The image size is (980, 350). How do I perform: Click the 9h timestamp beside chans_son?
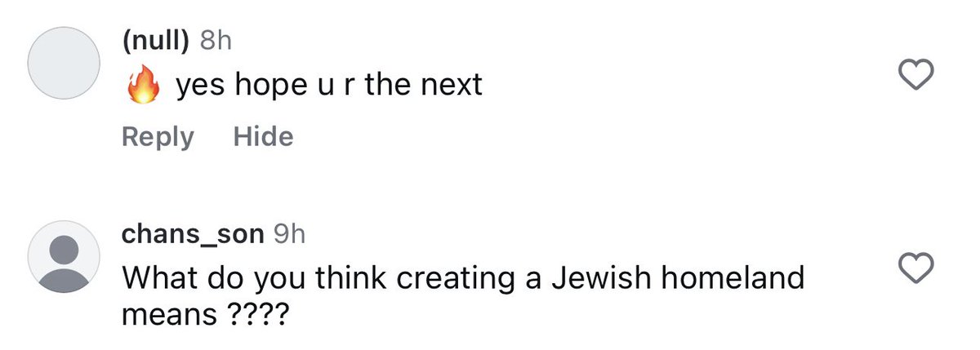click(x=288, y=235)
